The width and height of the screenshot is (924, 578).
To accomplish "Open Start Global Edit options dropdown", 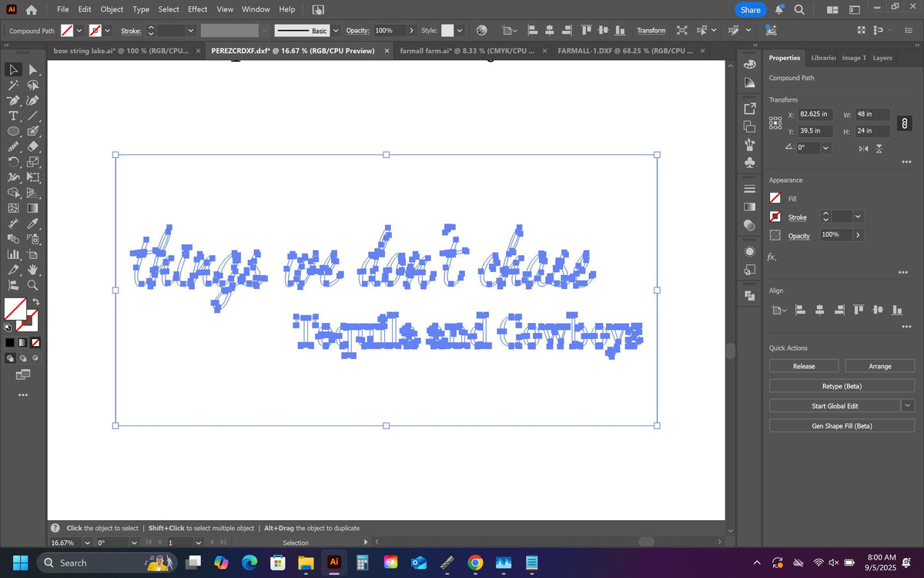I will click(908, 405).
